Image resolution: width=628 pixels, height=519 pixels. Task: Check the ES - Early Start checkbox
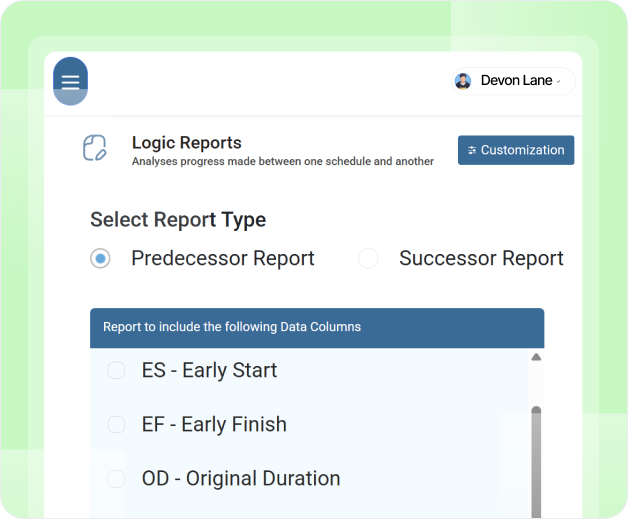(x=116, y=370)
